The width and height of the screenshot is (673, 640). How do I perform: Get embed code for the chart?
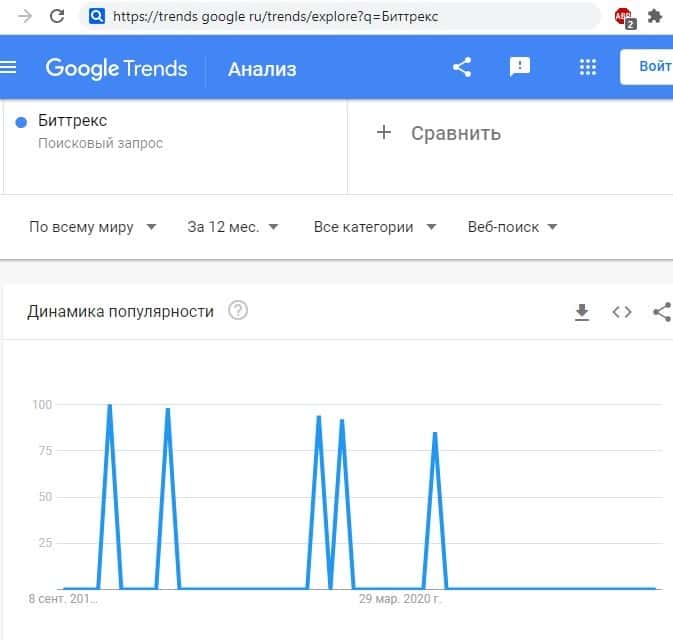(x=622, y=312)
